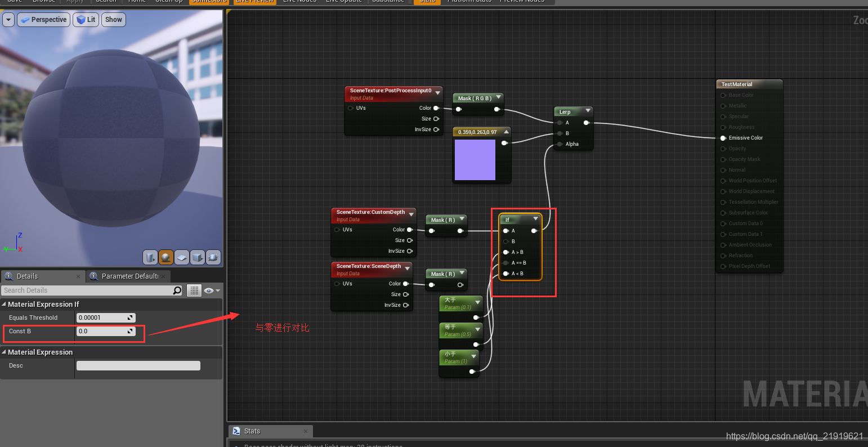Open the property matrix grid view button
This screenshot has height=447, width=868.
pos(194,290)
